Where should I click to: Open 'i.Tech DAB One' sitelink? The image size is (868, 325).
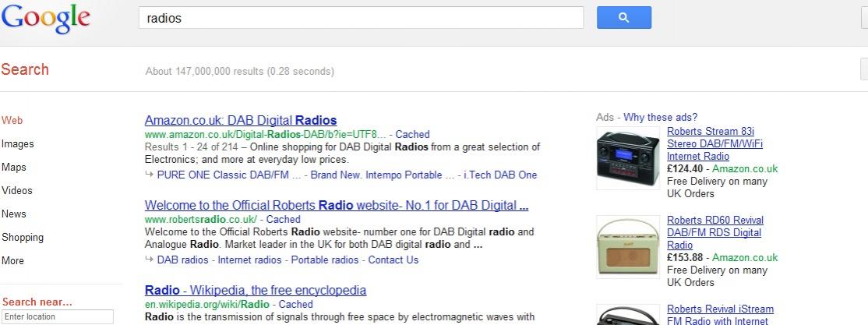(500, 175)
